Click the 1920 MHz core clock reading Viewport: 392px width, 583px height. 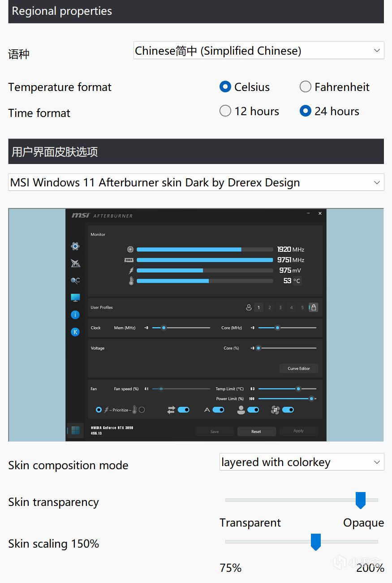[x=291, y=249]
